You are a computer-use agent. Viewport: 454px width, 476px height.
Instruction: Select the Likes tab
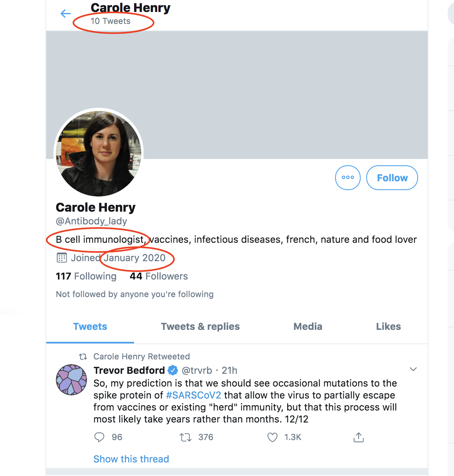388,327
